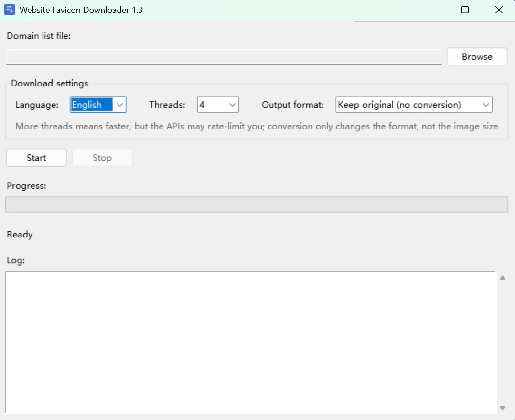Open the Output format dropdown
The width and height of the screenshot is (515, 420).
coord(414,105)
